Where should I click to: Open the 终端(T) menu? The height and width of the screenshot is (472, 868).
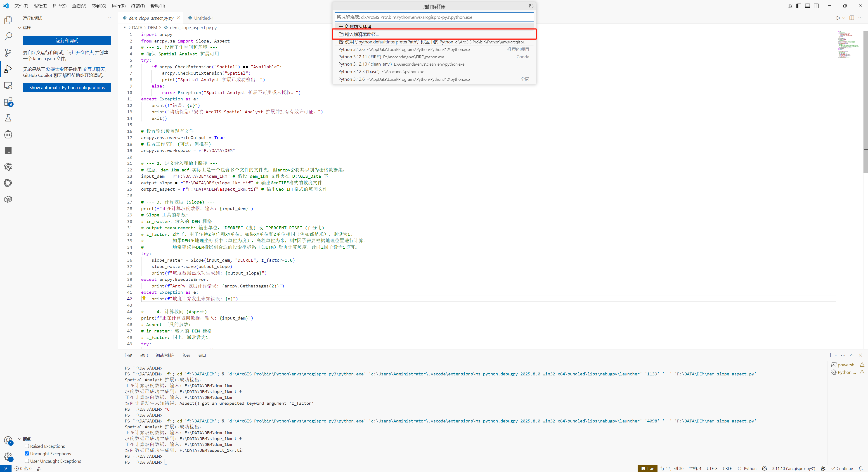[x=138, y=6]
